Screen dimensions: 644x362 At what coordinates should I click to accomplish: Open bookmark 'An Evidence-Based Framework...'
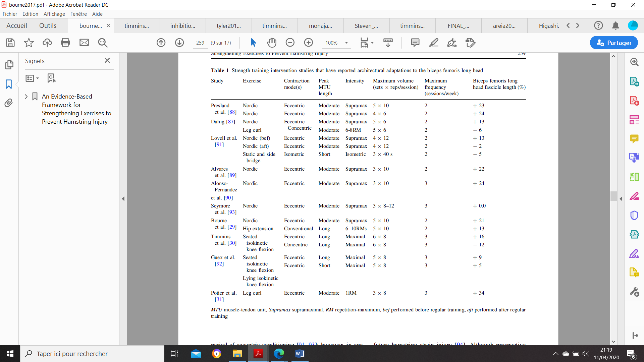point(76,109)
